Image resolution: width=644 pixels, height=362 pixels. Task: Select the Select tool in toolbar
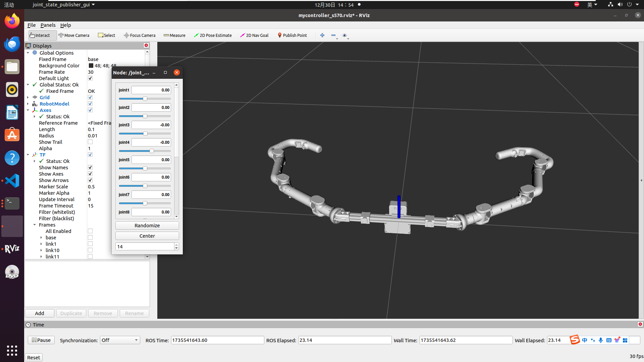105,35
